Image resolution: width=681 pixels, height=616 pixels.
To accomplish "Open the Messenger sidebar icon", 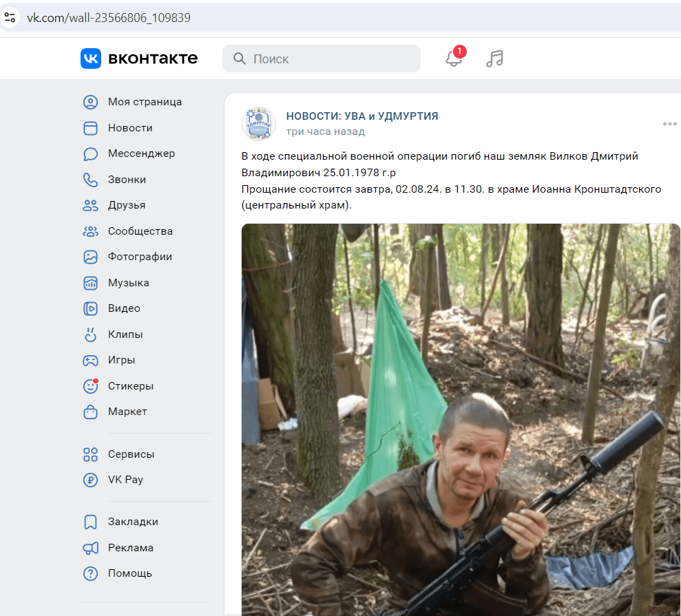I will coord(90,153).
